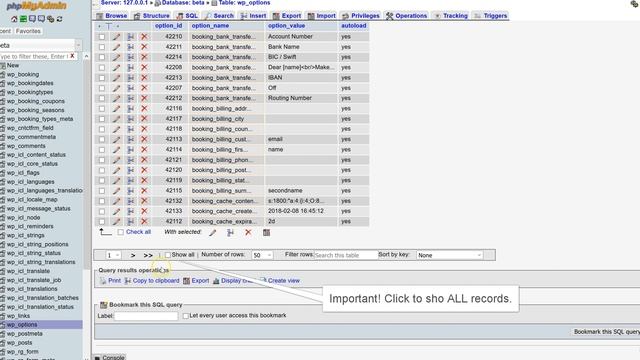Viewport: 640px width, 360px height.
Task: Open wp_posts table in sidebar
Action: [19, 342]
